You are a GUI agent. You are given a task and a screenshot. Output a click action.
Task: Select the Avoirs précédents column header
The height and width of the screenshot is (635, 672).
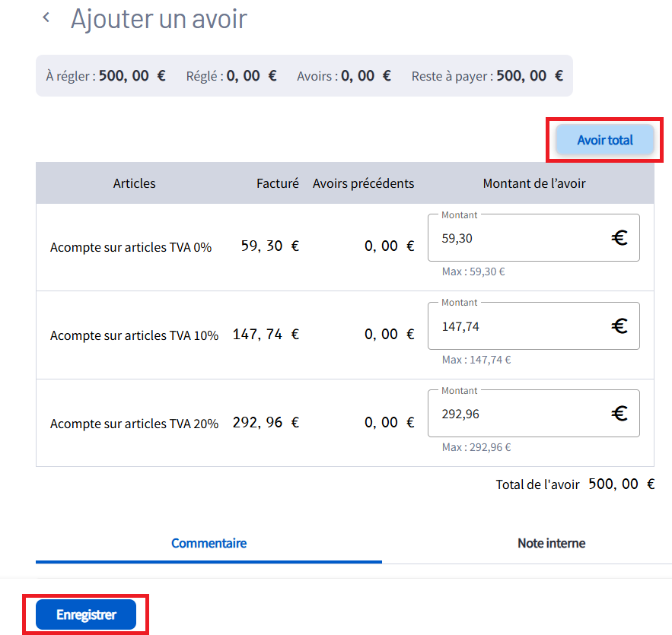pyautogui.click(x=363, y=183)
